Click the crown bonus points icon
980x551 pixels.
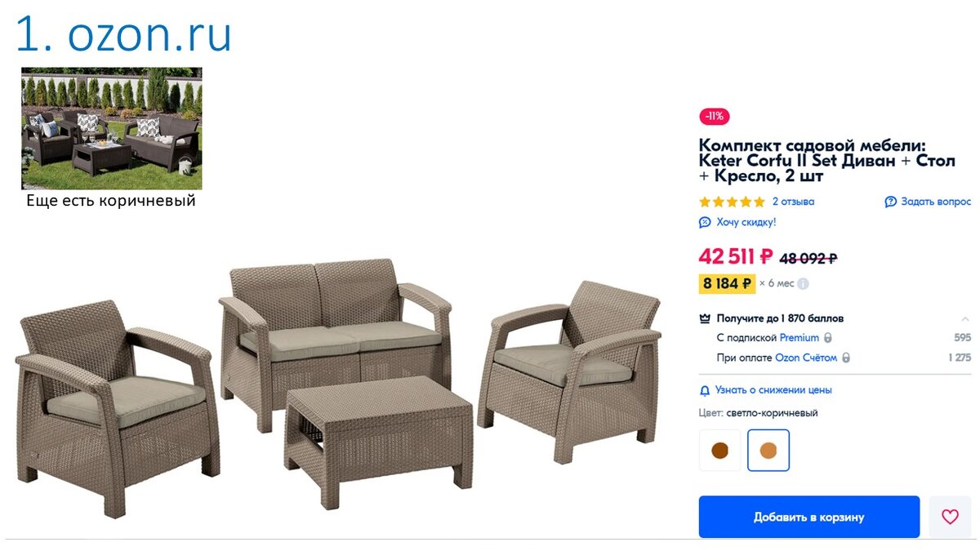point(706,318)
